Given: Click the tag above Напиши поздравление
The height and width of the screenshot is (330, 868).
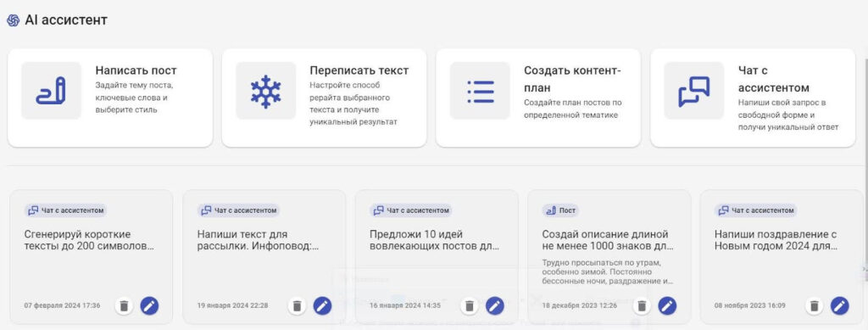Looking at the screenshot, I should [755, 210].
